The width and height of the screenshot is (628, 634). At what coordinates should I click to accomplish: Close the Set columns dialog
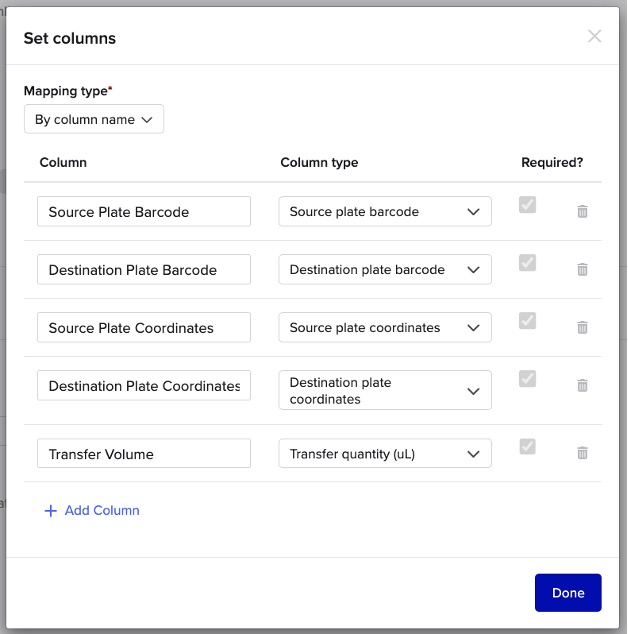[x=594, y=37]
